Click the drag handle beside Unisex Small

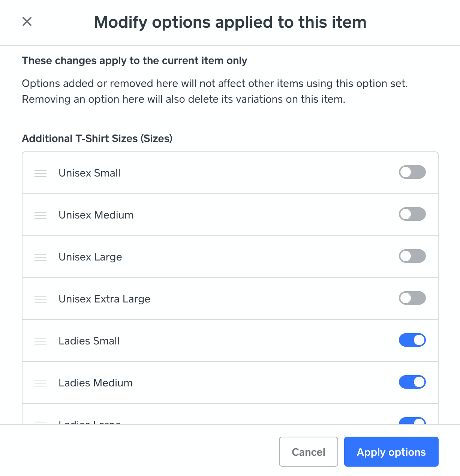point(40,173)
